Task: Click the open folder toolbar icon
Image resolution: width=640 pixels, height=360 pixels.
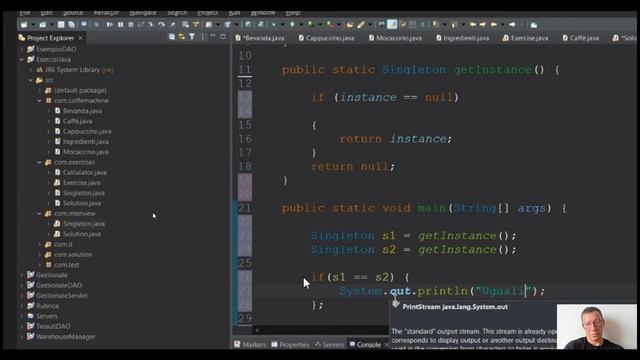Action: 350,25
